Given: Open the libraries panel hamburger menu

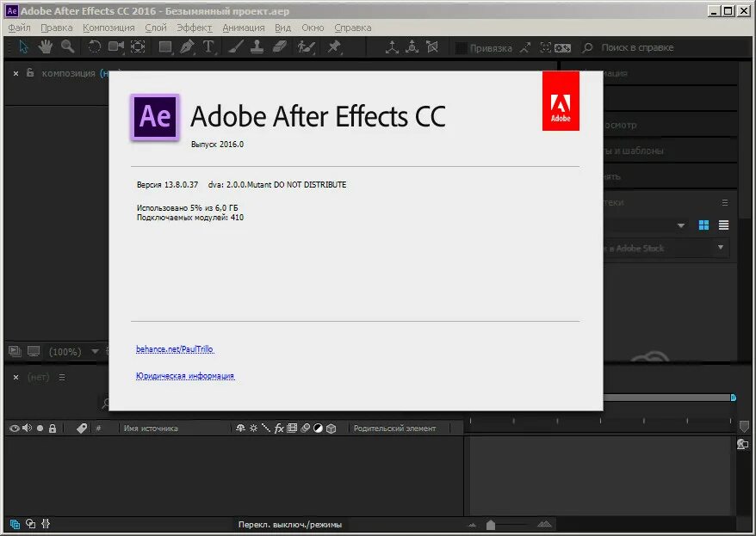Looking at the screenshot, I should click(x=725, y=203).
